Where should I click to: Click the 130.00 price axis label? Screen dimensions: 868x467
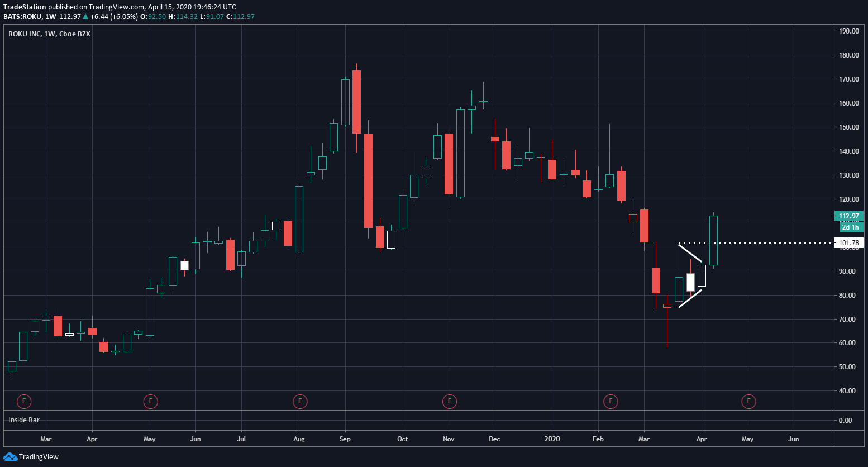tap(849, 175)
